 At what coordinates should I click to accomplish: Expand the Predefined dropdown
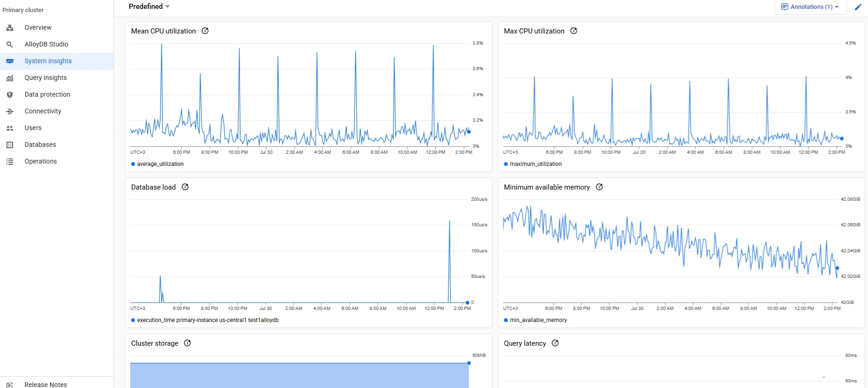click(x=149, y=7)
